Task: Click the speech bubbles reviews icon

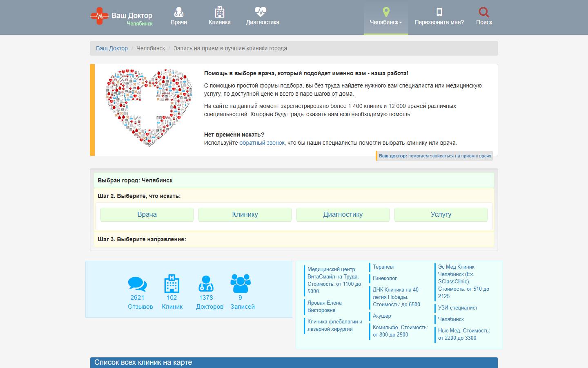Action: [137, 284]
